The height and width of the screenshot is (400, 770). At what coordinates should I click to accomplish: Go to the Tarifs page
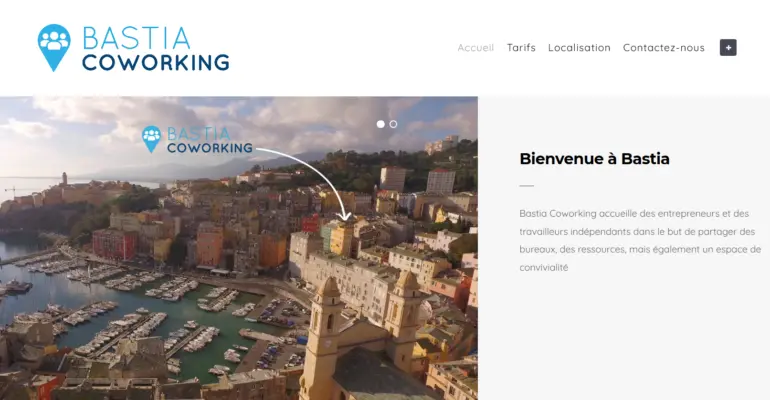pos(521,48)
